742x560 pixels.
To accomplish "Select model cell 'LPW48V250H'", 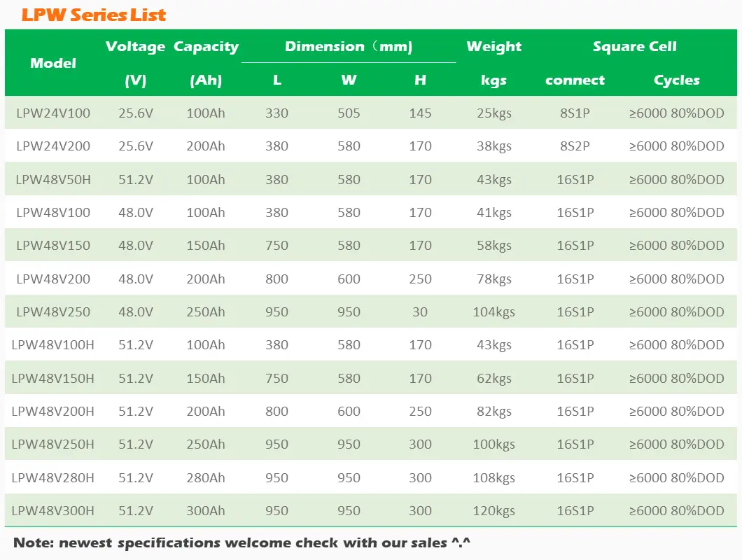I will [53, 444].
